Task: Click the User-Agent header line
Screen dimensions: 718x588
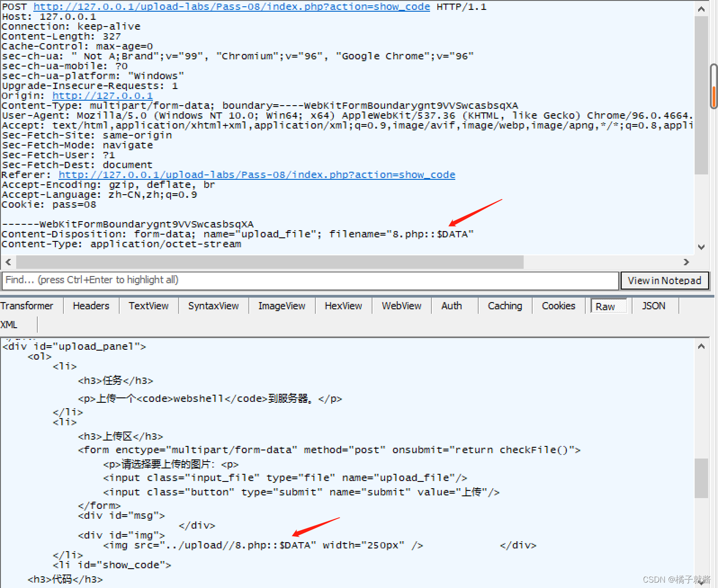Action: coord(346,116)
